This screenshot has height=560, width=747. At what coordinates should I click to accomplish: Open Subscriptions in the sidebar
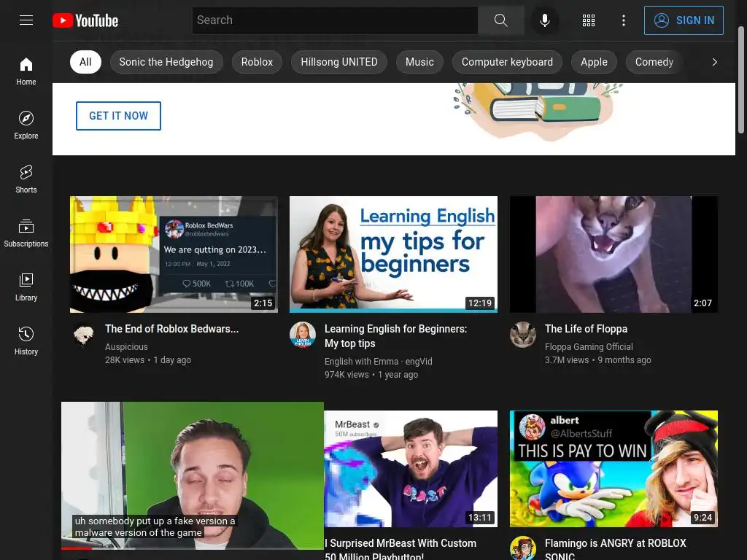click(26, 233)
